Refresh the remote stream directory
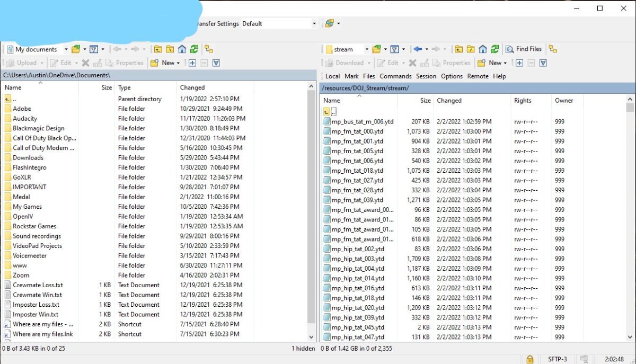This screenshot has width=636, height=364. [494, 49]
